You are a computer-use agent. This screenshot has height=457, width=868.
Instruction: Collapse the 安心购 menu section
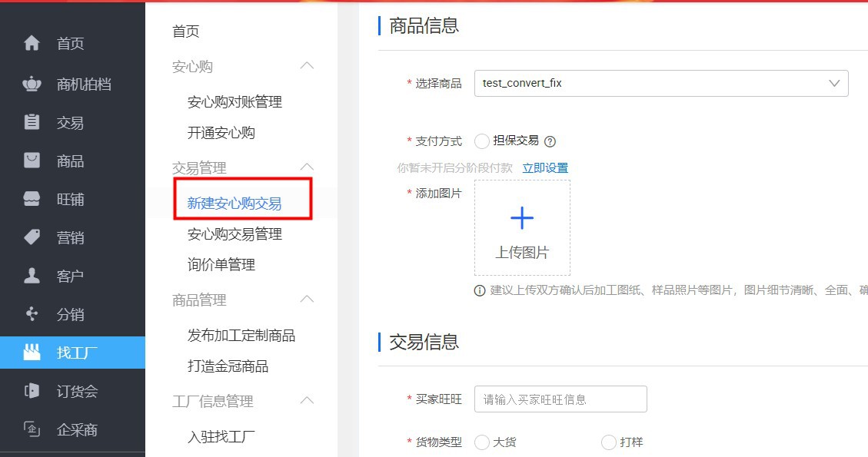click(x=307, y=66)
